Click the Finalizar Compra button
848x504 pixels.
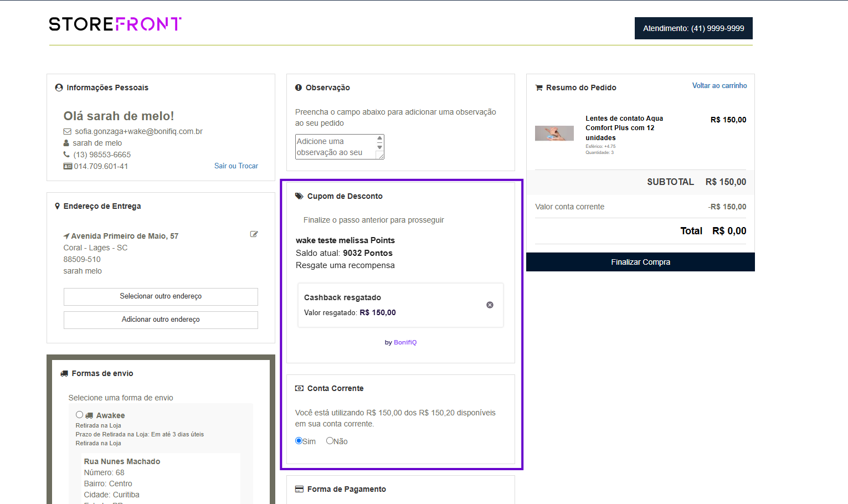(640, 261)
